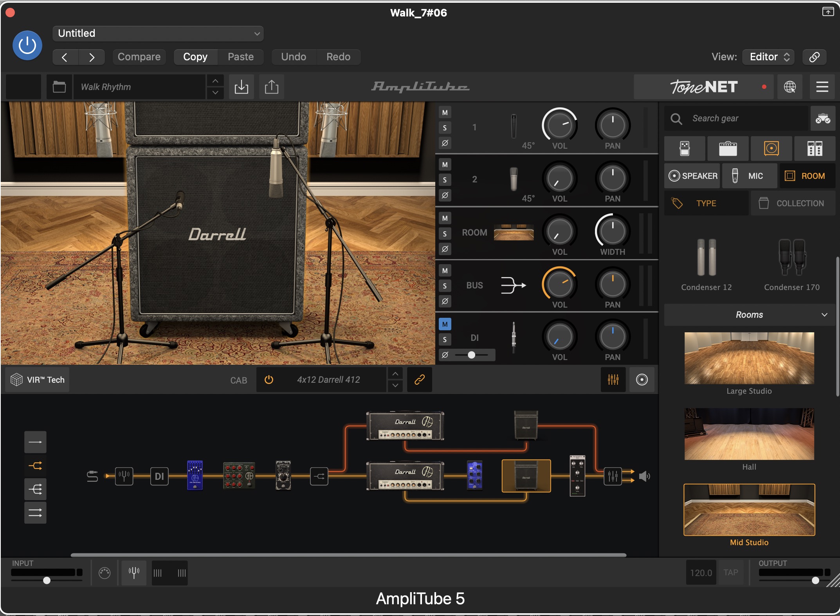
Task: Click the Copy button
Action: tap(195, 57)
